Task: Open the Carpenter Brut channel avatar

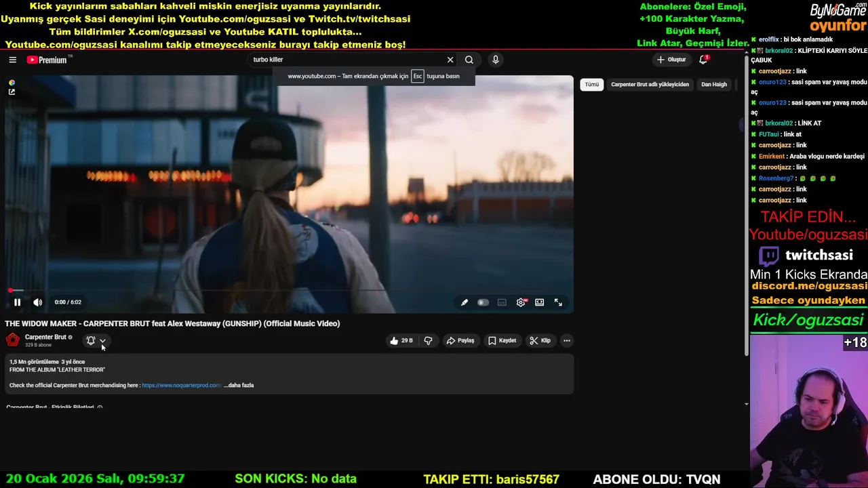Action: [13, 340]
